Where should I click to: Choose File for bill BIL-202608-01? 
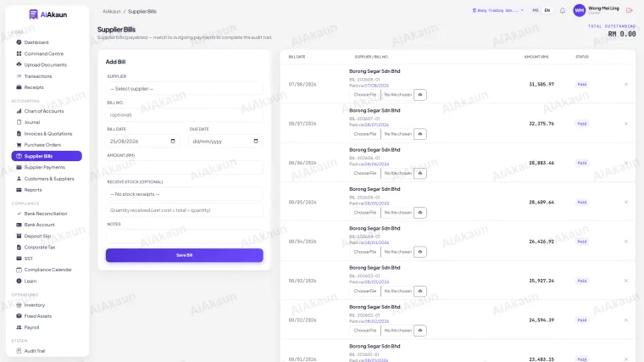point(364,94)
